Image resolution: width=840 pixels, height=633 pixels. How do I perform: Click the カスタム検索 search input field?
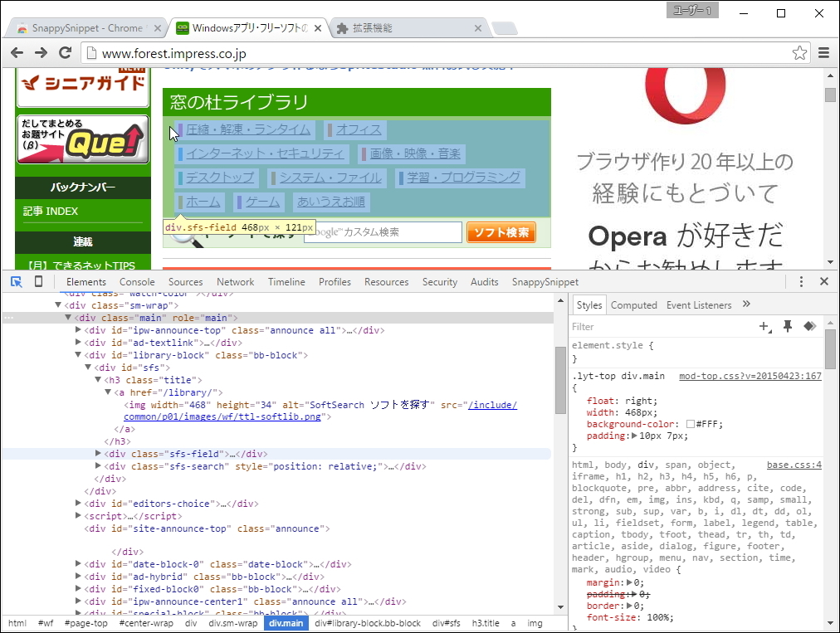[x=384, y=232]
